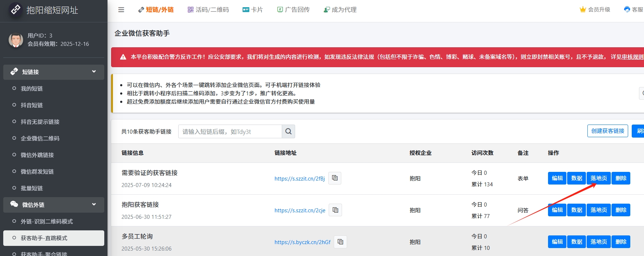Viewport: 644px width, 256px height.
Task: Click the user avatar picture
Action: click(16, 40)
